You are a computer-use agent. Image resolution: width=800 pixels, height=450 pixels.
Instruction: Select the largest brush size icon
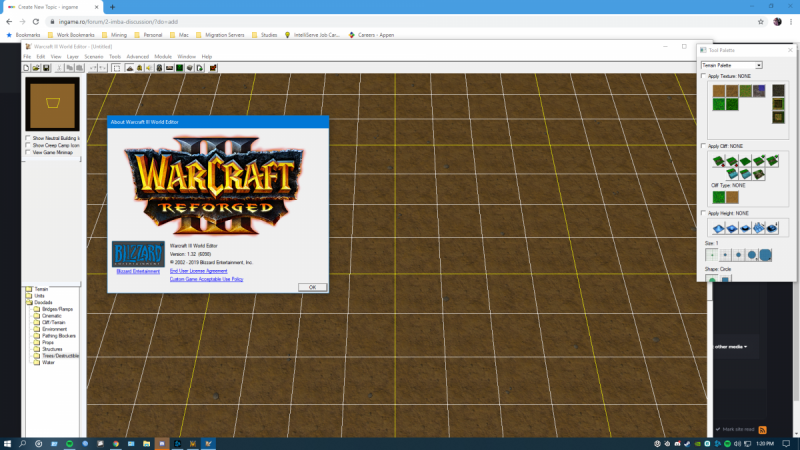(x=765, y=255)
